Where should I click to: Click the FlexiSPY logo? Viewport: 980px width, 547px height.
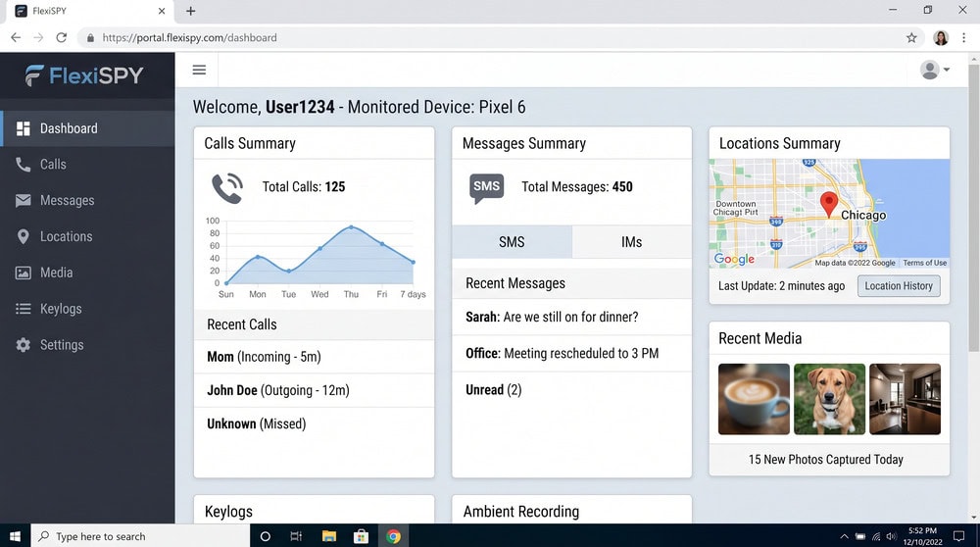(x=85, y=75)
